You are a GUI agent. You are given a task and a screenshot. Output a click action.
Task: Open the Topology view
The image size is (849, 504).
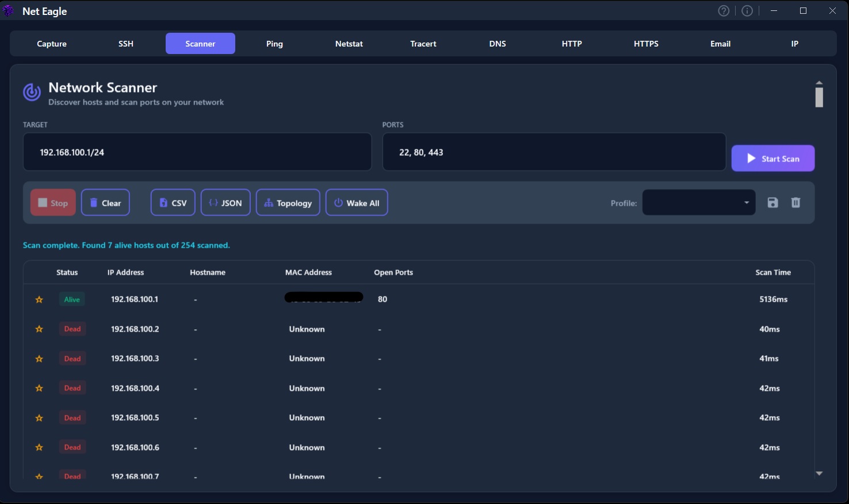pos(288,202)
